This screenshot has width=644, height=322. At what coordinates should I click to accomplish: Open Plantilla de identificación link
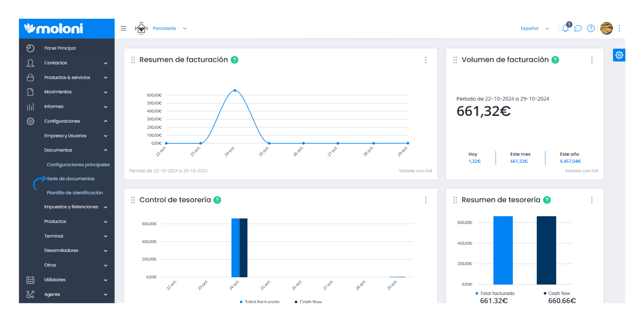[75, 193]
